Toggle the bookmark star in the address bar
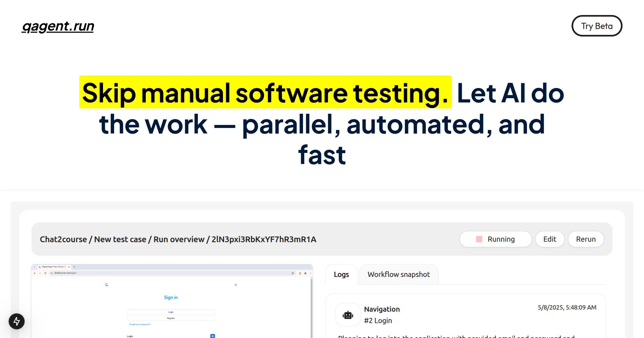This screenshot has height=338, width=644. (293, 273)
